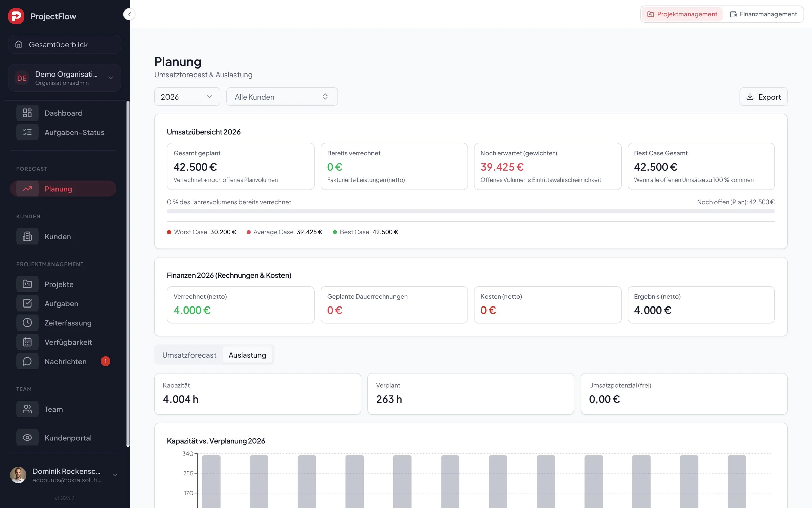
Task: Click the Gesamt geplant 42.500 € card
Action: click(x=241, y=166)
